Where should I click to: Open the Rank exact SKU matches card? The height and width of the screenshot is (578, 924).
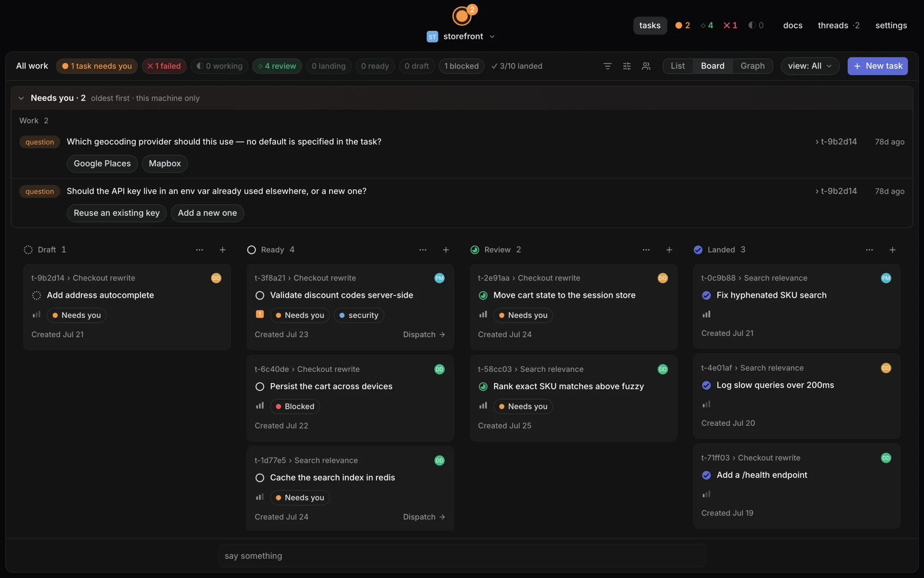click(x=573, y=398)
